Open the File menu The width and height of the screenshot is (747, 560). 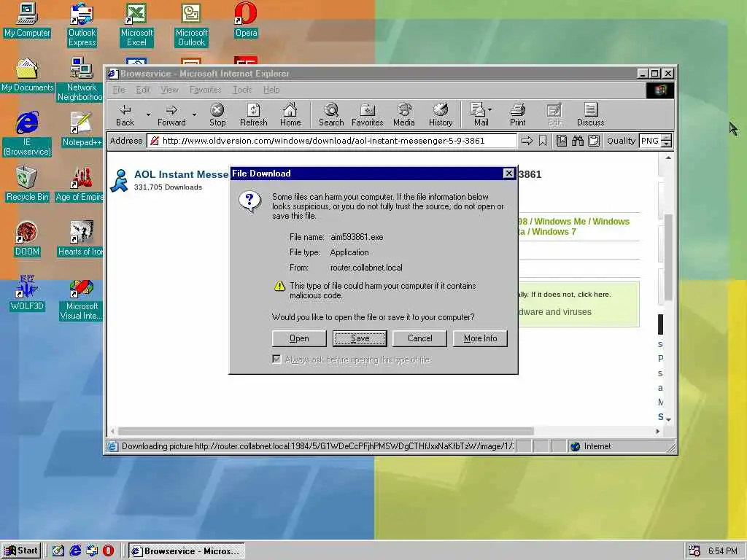pyautogui.click(x=119, y=90)
